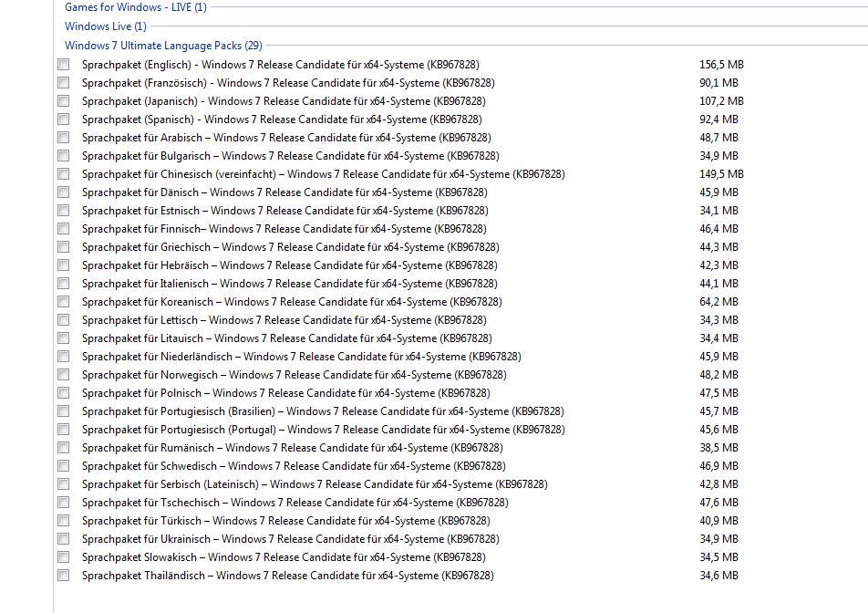Select Sprachpaket Slowakisch update name
The image size is (868, 613).
(x=284, y=557)
